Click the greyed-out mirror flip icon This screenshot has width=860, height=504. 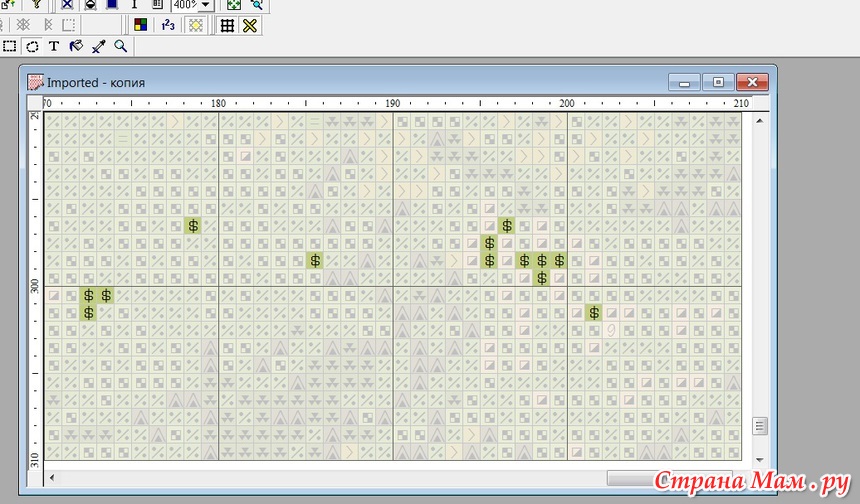(x=48, y=25)
